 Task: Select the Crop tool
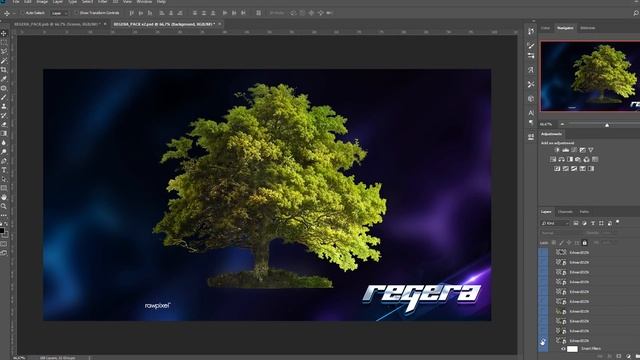[4, 70]
